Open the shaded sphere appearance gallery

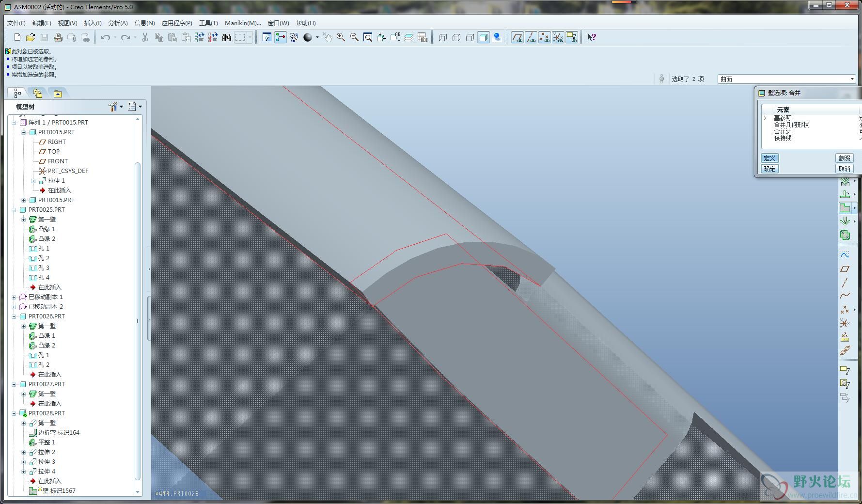308,37
